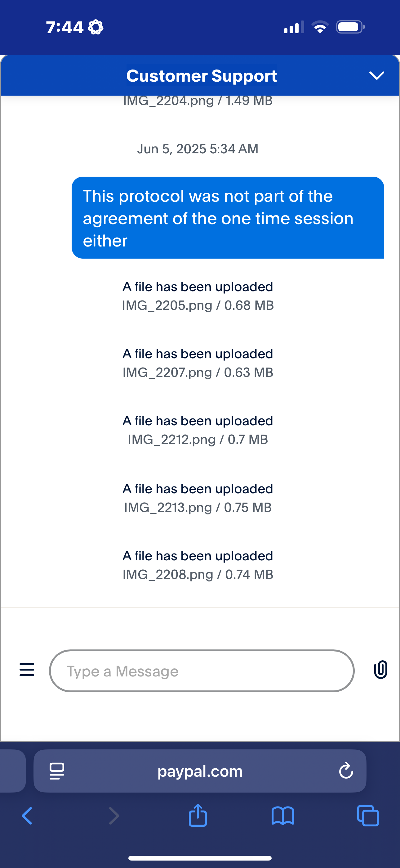Open uploaded file IMG_2212.png
The width and height of the screenshot is (400, 868).
pos(198,439)
